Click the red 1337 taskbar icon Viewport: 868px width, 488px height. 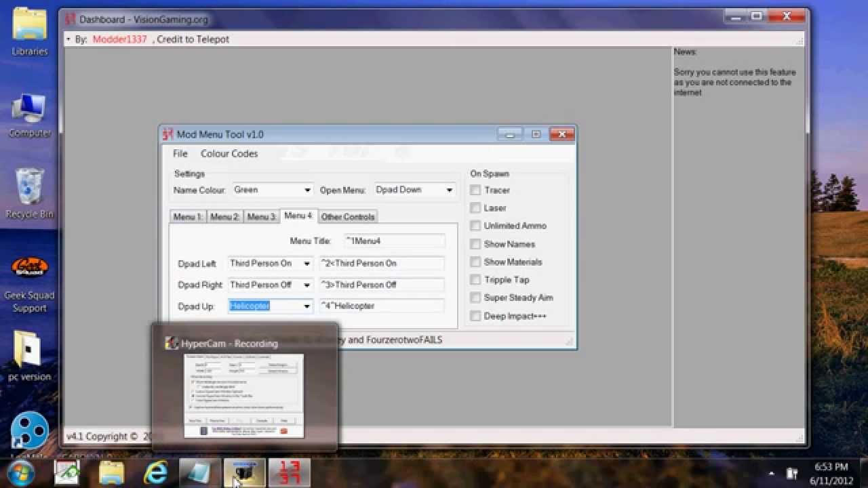[290, 473]
